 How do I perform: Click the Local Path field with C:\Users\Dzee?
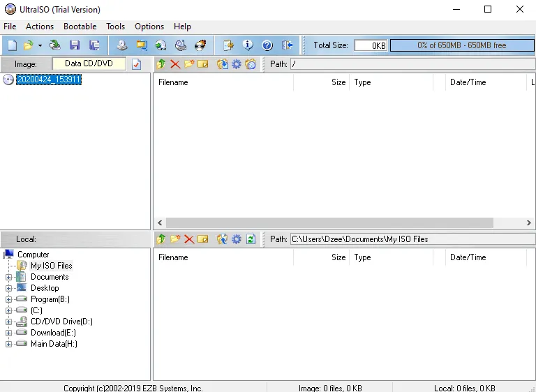413,239
